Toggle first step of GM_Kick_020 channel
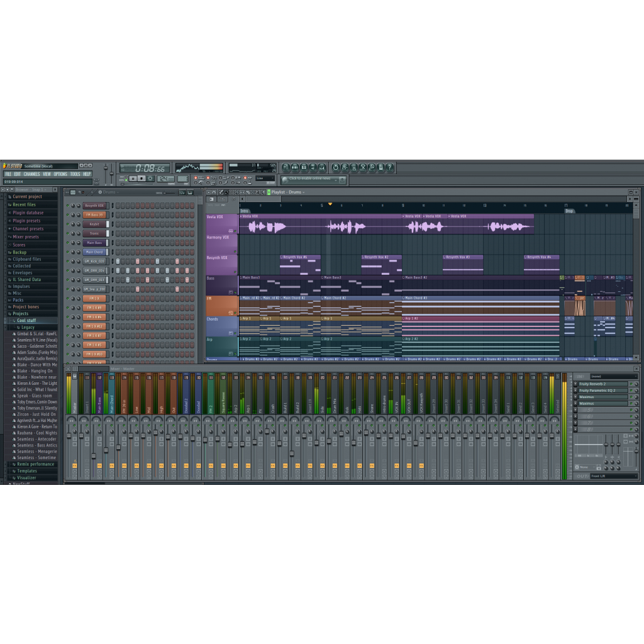 click(118, 261)
